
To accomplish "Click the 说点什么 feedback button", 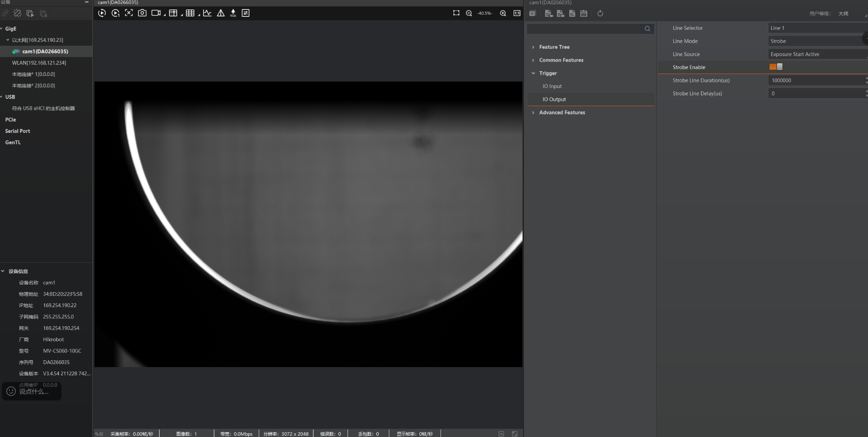I will [31, 391].
